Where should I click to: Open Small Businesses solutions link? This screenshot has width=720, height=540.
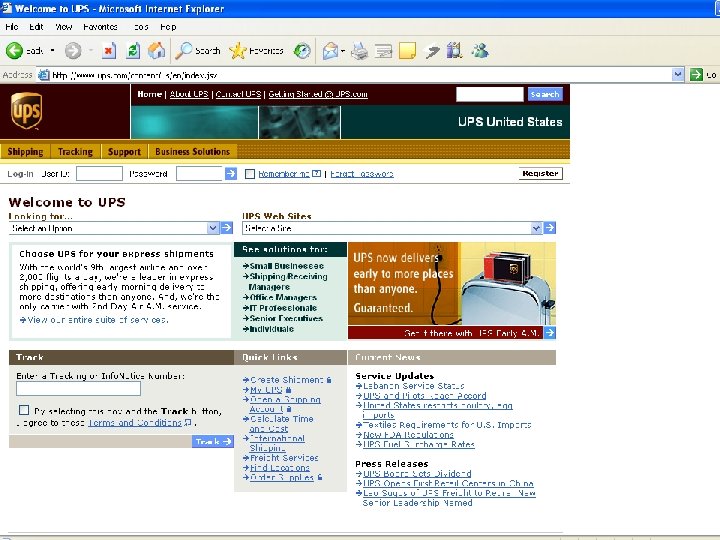(287, 266)
